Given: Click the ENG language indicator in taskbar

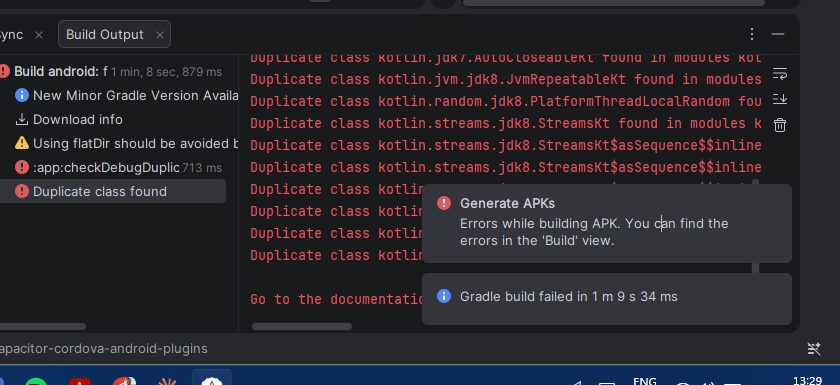Looking at the screenshot, I should (x=644, y=381).
